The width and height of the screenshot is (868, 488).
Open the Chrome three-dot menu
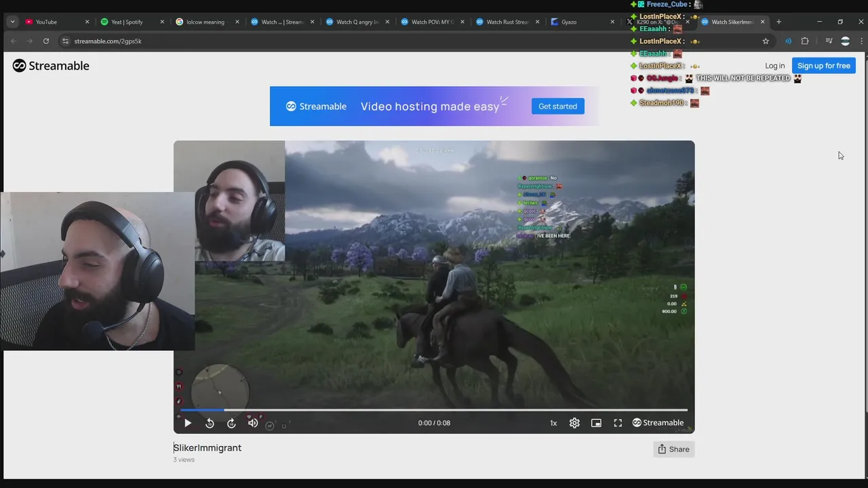861,41
